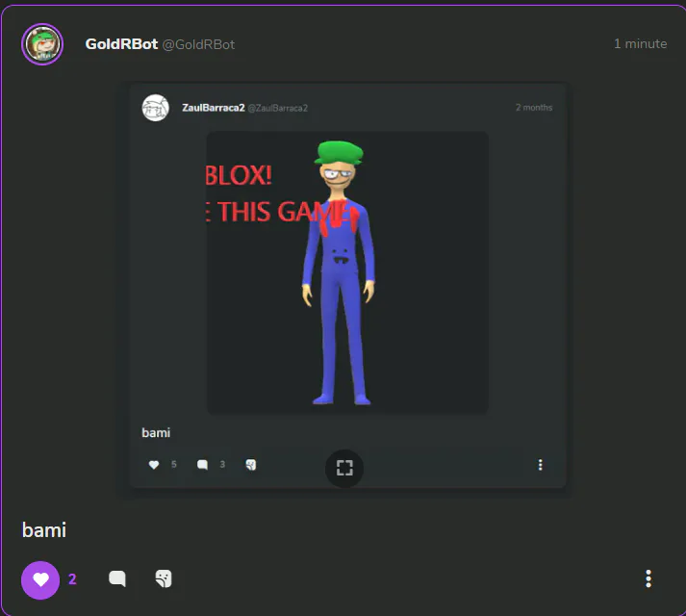Expand the quoted post to fullscreen

344,468
